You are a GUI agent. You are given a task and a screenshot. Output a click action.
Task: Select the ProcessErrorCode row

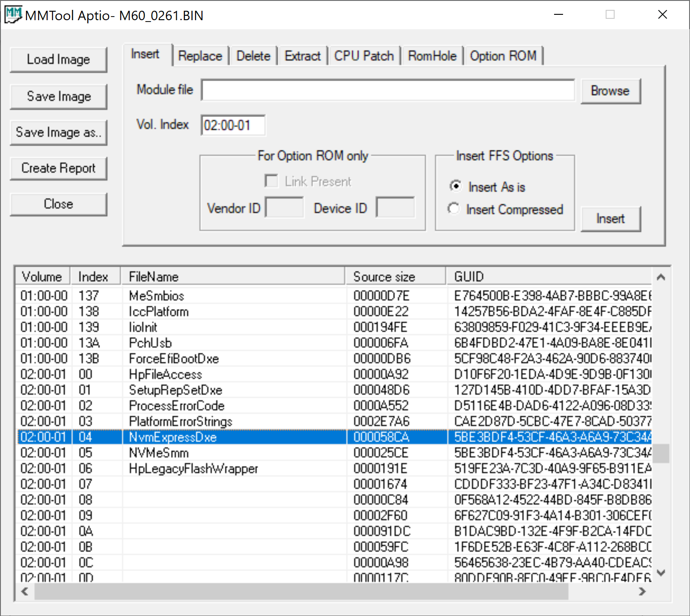coord(334,406)
